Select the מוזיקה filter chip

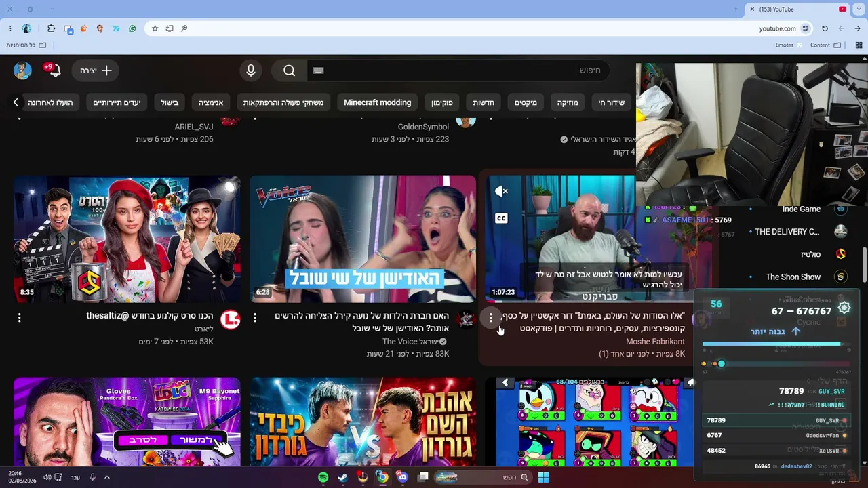click(568, 102)
